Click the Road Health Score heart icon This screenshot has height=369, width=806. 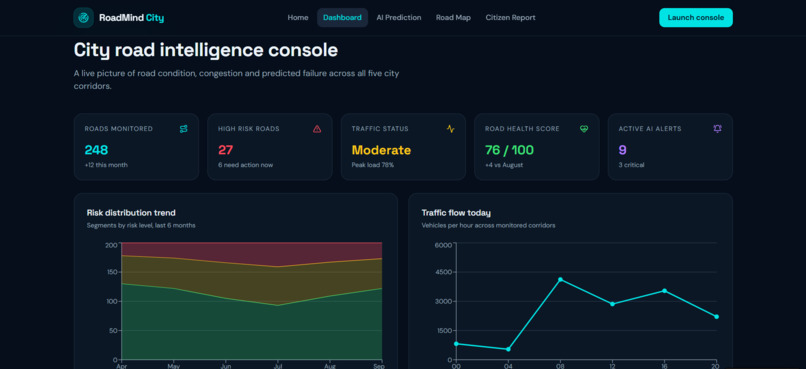(x=584, y=129)
